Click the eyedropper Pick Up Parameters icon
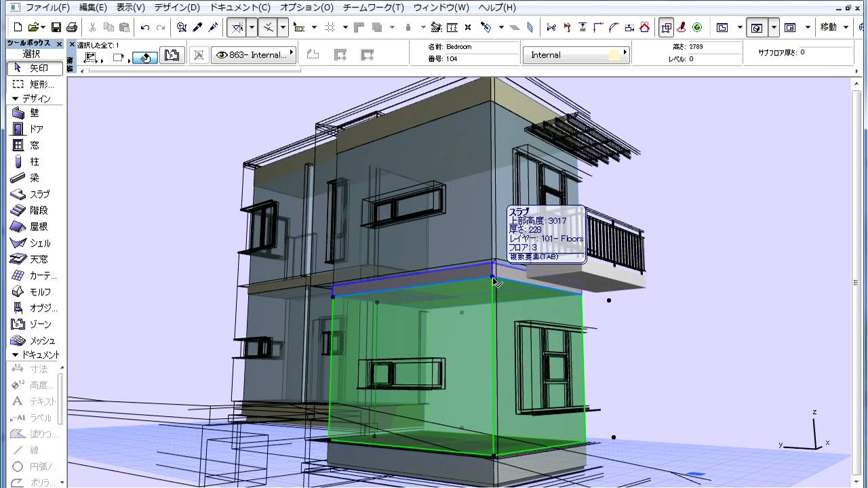 coord(197,27)
